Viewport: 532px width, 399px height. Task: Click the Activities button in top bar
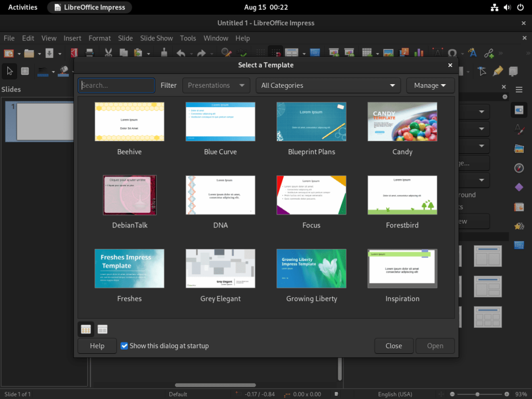[x=23, y=7]
